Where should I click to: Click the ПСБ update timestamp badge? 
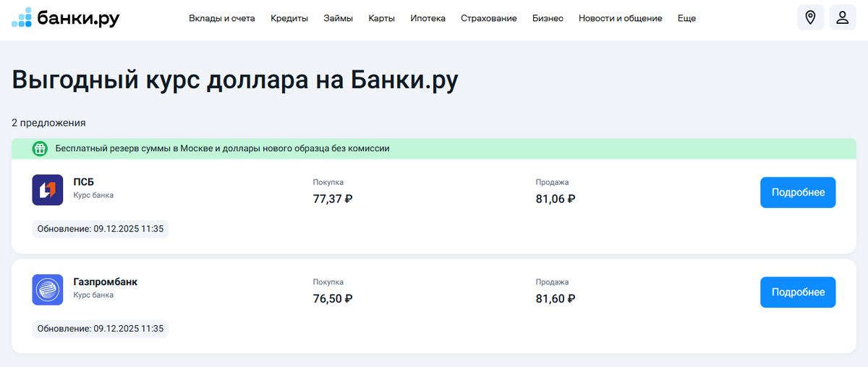point(101,229)
